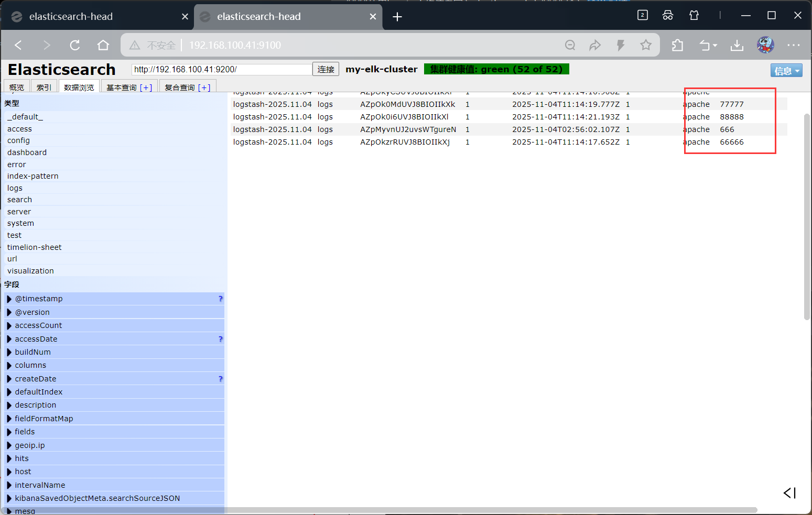Select the _default_ type filter

[115, 117]
